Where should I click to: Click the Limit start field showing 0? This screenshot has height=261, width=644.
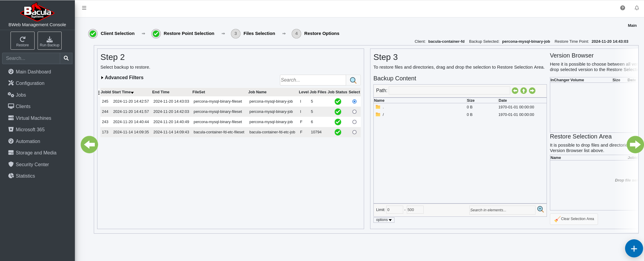point(394,210)
